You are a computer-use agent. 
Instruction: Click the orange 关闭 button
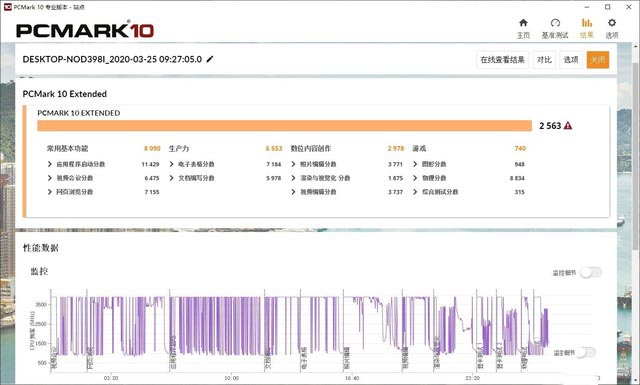tap(598, 60)
